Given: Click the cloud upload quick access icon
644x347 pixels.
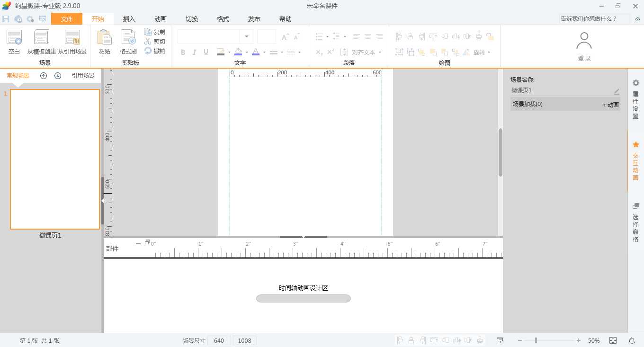Looking at the screenshot, I should (18, 19).
